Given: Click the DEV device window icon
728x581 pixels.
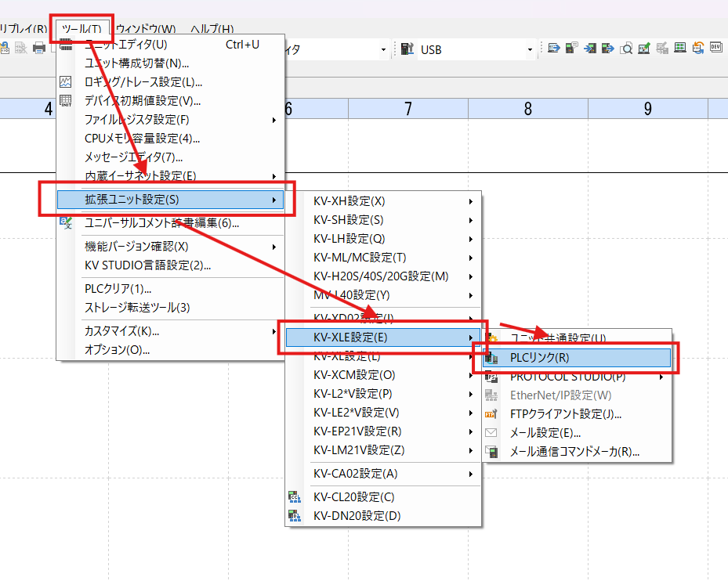Looking at the screenshot, I should pyautogui.click(x=716, y=48).
